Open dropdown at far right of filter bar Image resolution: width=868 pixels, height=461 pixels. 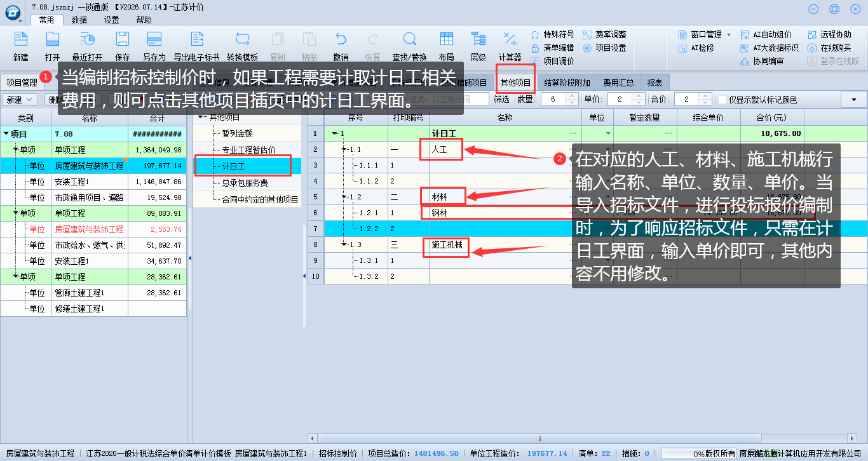tap(853, 100)
